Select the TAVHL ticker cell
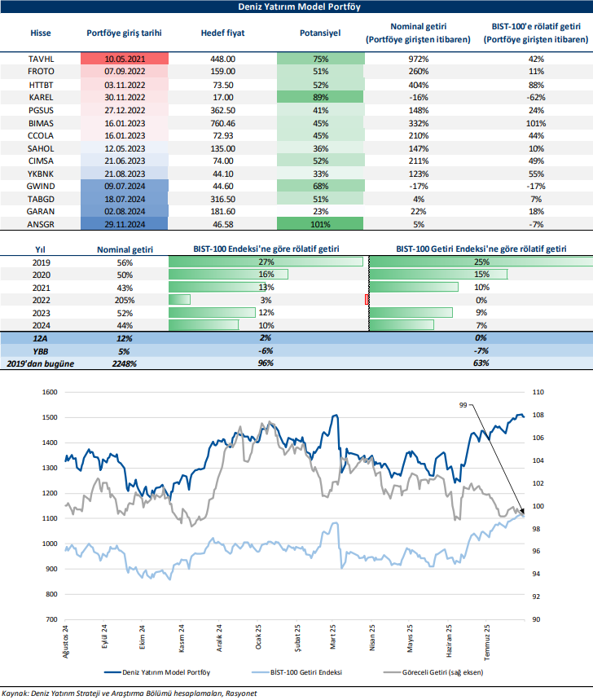This screenshot has height=700, width=593. (40, 59)
